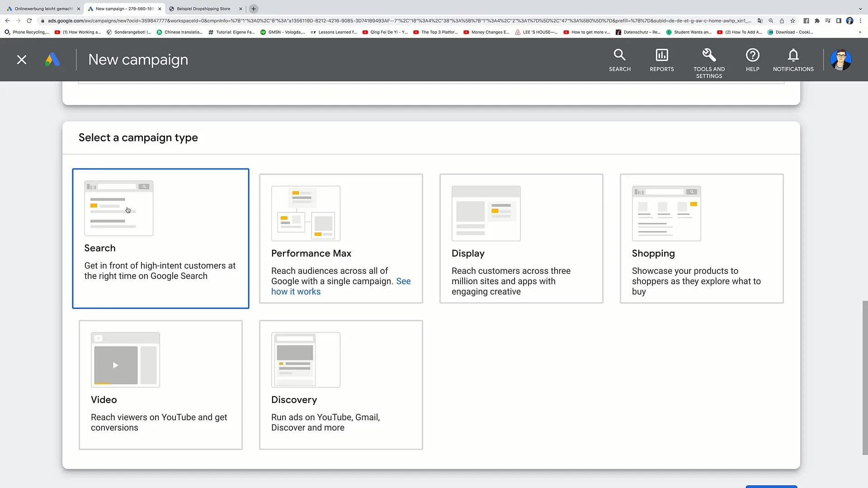The image size is (868, 488).
Task: Click the Shopping campaign illustration thumbnail
Action: click(666, 213)
